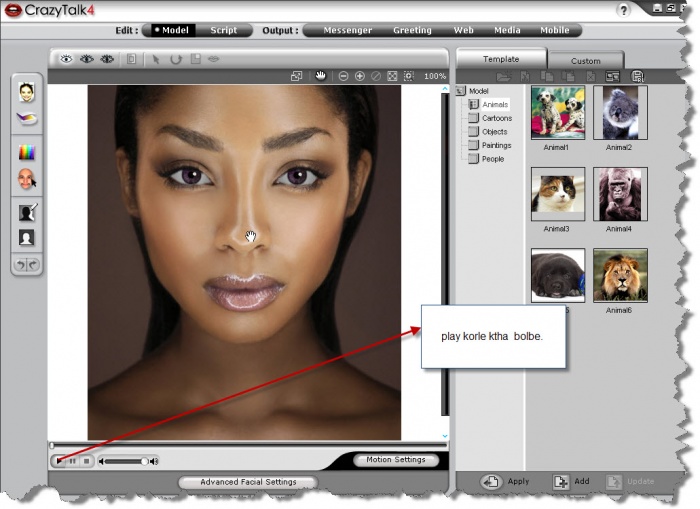Open Advanced Facial Settings
The height and width of the screenshot is (509, 700).
click(248, 482)
